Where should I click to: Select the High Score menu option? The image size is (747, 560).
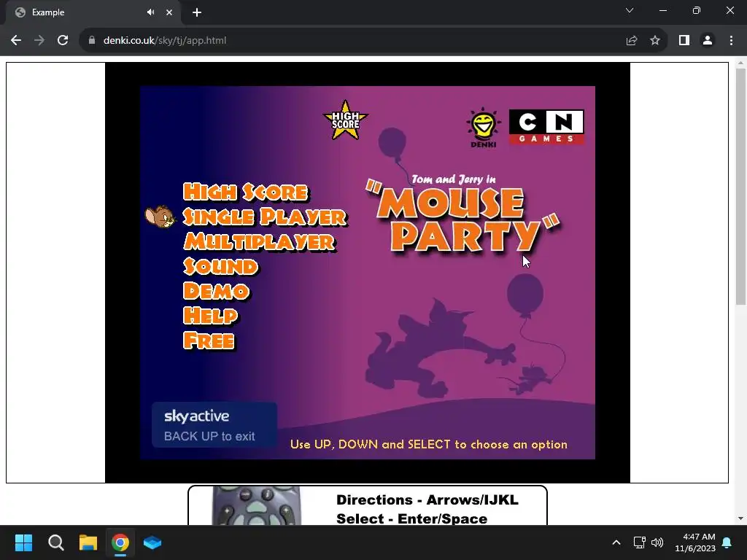pyautogui.click(x=246, y=192)
